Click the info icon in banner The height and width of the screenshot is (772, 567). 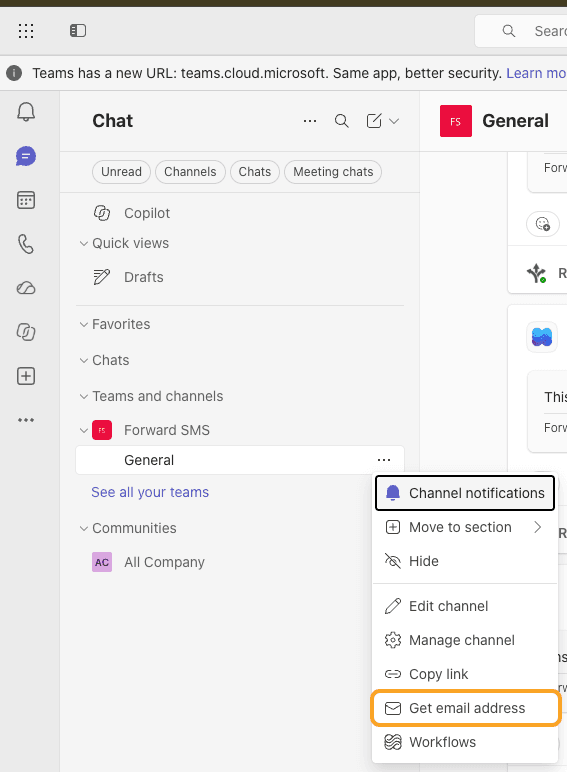click(x=14, y=73)
